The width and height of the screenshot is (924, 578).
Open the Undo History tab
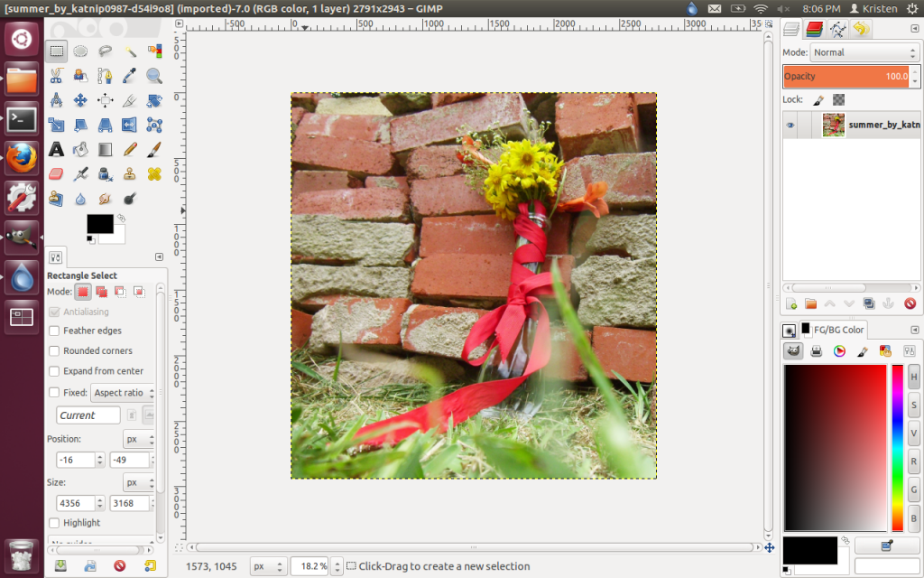coord(860,28)
